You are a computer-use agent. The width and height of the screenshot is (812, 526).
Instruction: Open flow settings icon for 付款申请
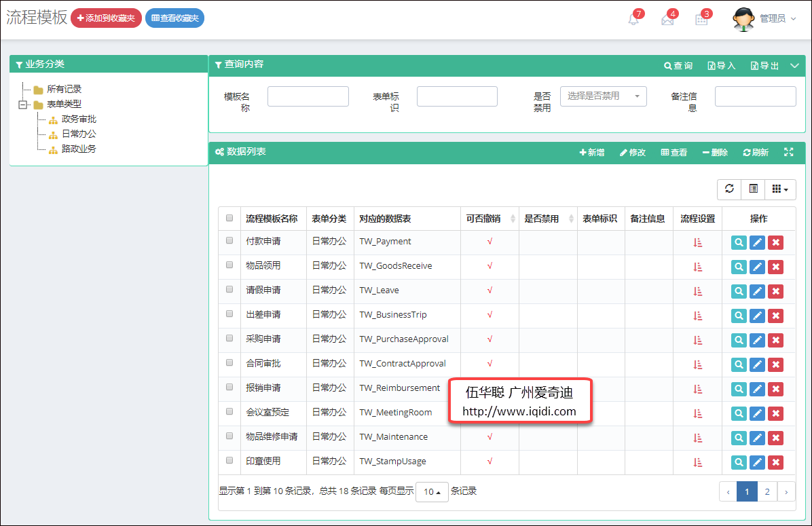(697, 242)
